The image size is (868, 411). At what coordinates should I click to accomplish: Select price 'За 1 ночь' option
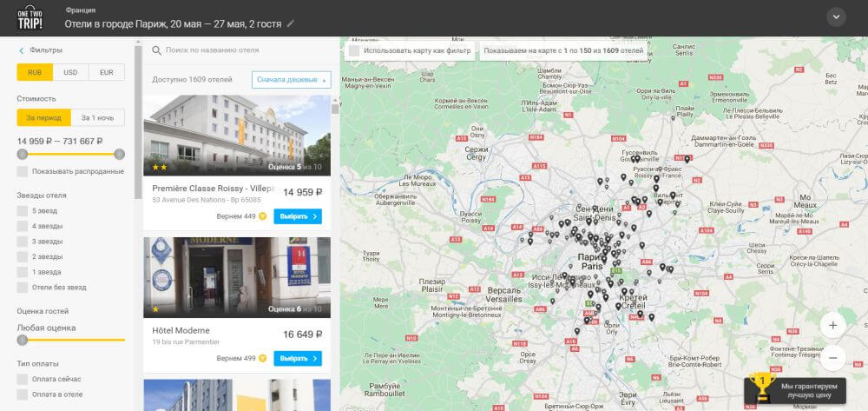97,118
